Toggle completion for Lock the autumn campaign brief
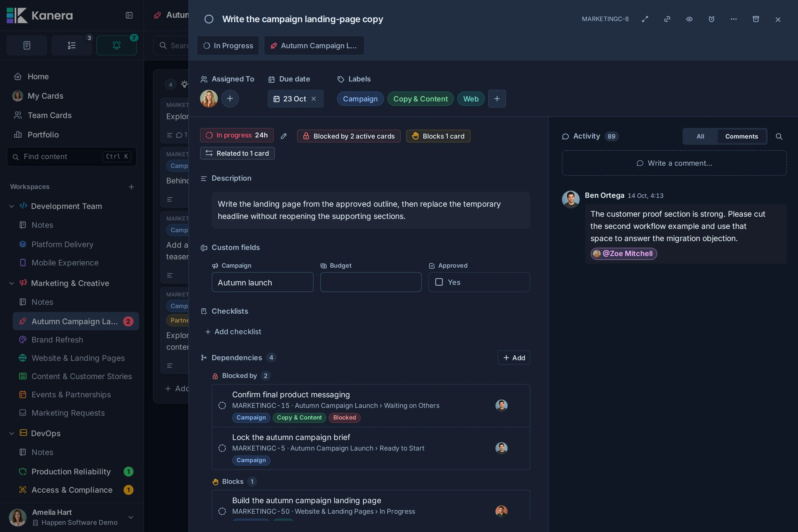Viewport: 798px width, 532px height. point(222,448)
